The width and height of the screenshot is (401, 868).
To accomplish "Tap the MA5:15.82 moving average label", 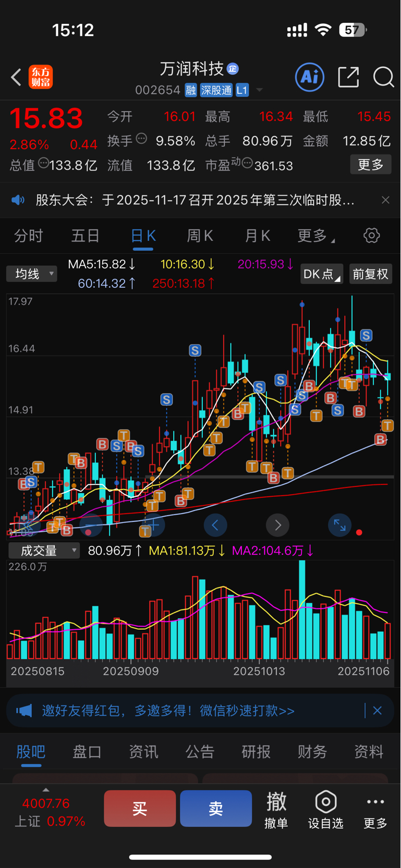I will (102, 264).
